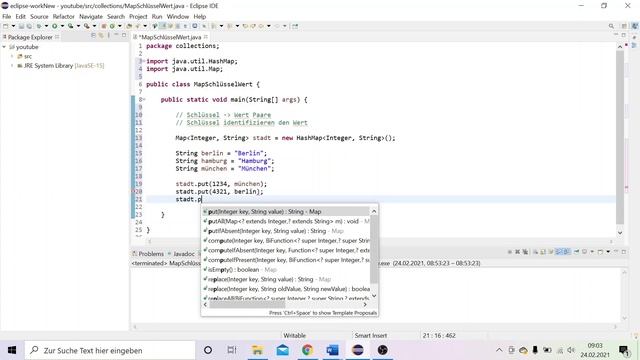Switch to the Java perspective icon
Screen dimensions: 640x360
pyautogui.click(x=635, y=26)
